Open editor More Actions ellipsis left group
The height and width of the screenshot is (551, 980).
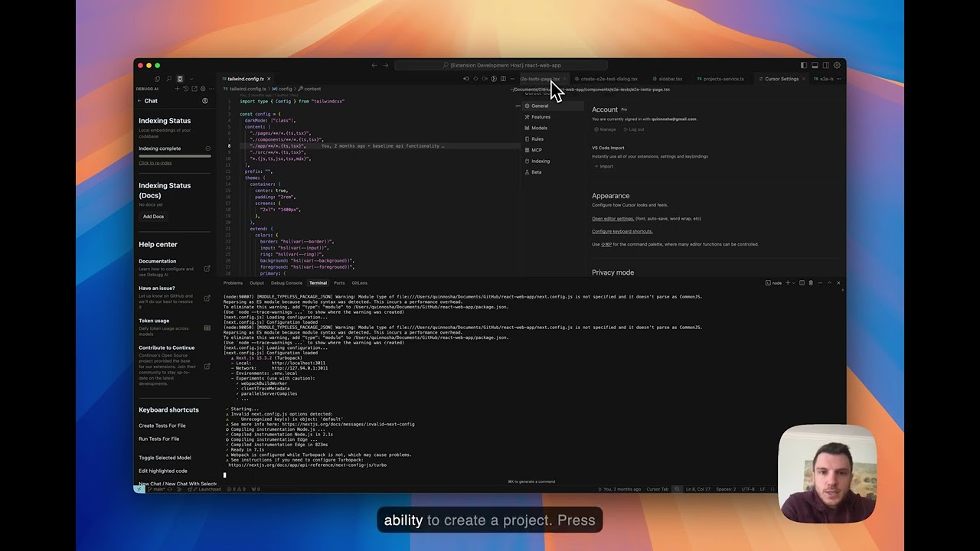pyautogui.click(x=512, y=79)
